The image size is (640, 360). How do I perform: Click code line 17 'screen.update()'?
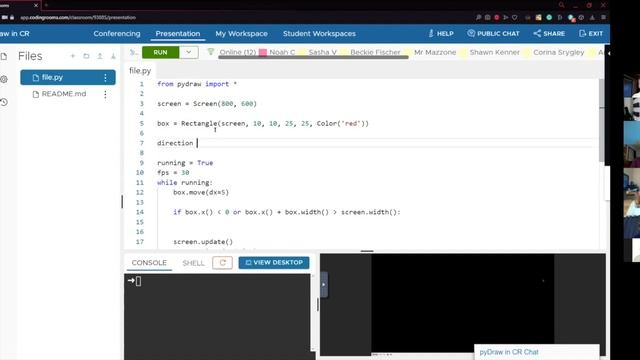(x=203, y=242)
